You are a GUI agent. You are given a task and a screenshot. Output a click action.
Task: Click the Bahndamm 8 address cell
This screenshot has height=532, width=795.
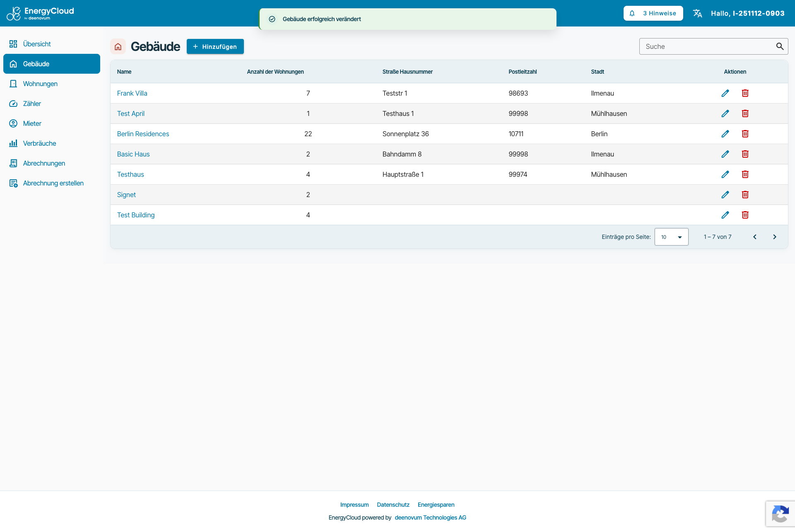[402, 154]
